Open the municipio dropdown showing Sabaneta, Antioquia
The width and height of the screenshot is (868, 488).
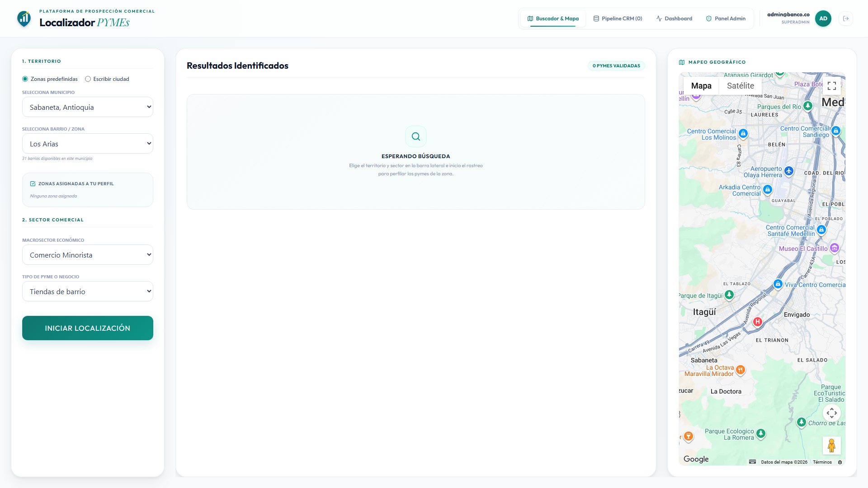[x=88, y=107]
